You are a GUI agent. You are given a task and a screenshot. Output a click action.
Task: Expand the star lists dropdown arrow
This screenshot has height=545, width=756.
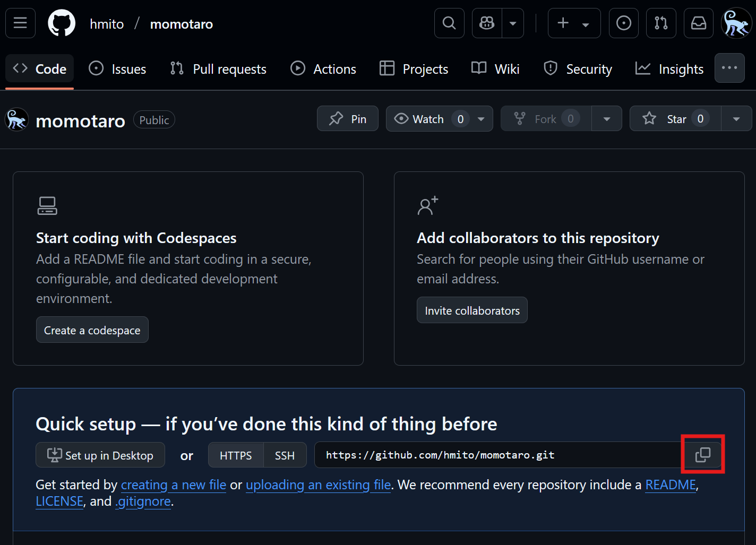(736, 118)
